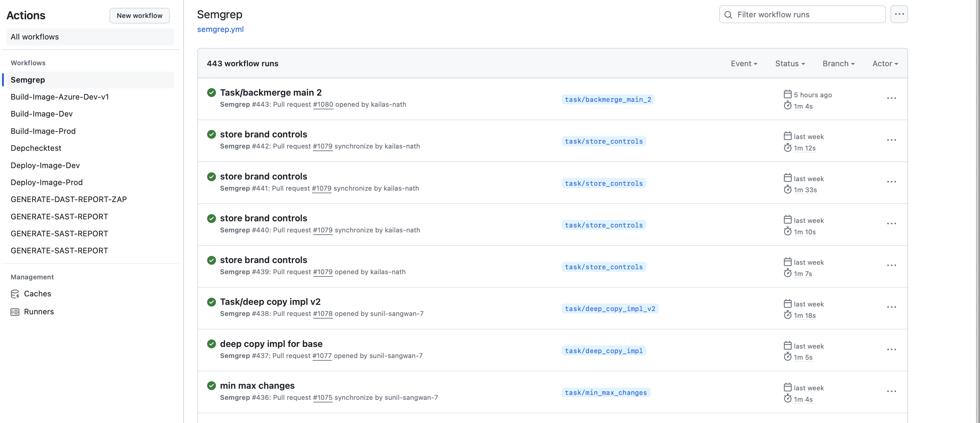Select the Semgrep workflow in the sidebar

tap(28, 80)
